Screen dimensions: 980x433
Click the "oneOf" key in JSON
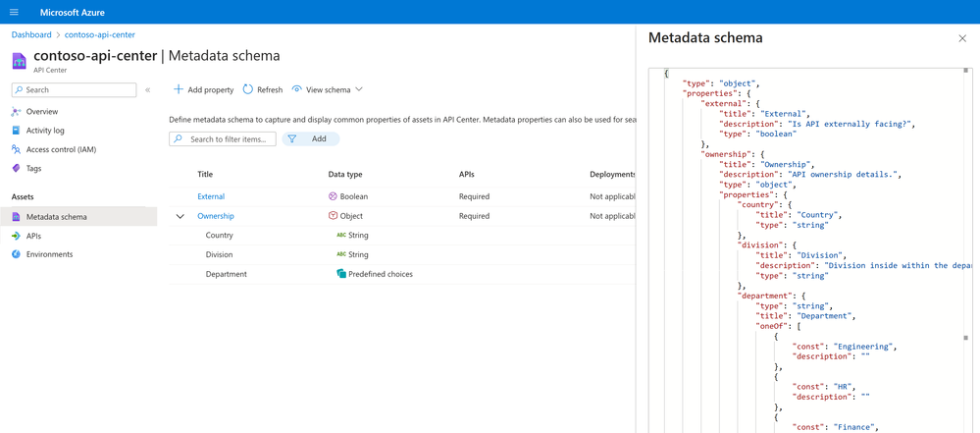(x=772, y=325)
